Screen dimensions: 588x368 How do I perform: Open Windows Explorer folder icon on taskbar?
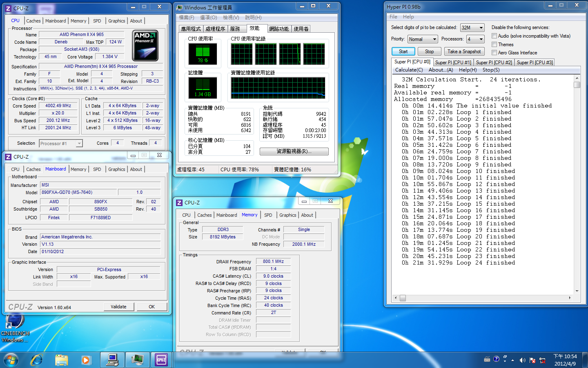pos(61,360)
